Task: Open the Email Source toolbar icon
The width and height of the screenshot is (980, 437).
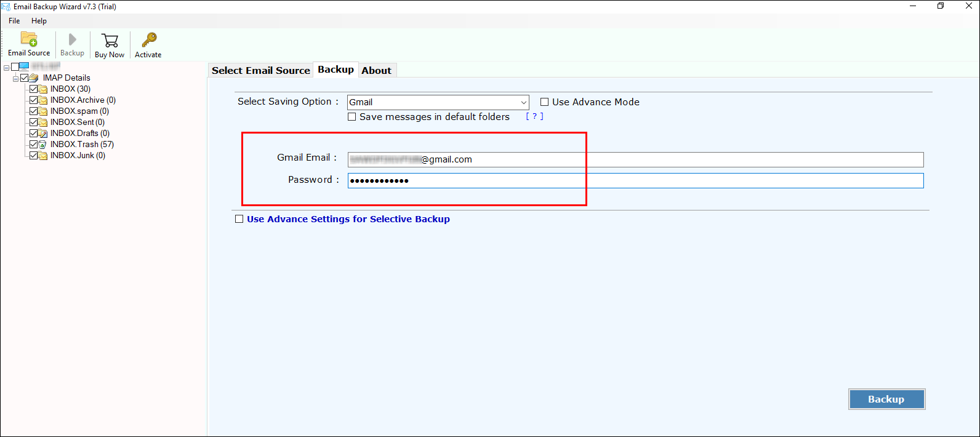Action: click(29, 39)
